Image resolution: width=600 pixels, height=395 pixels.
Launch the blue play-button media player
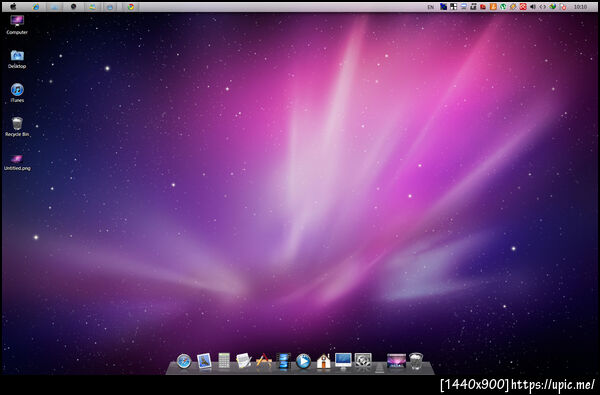(303, 361)
